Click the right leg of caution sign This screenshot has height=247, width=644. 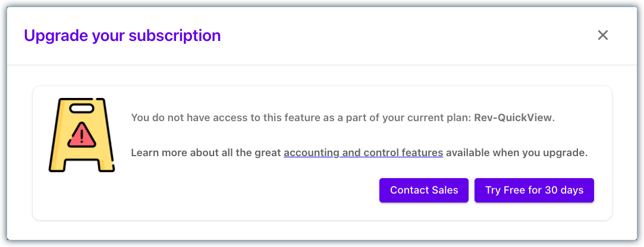tap(107, 165)
